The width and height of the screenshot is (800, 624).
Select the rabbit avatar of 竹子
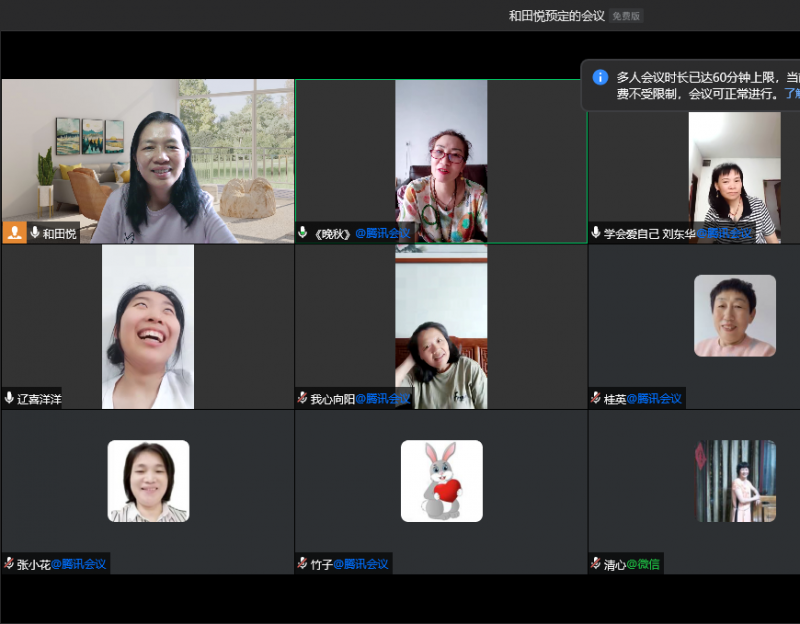point(441,481)
